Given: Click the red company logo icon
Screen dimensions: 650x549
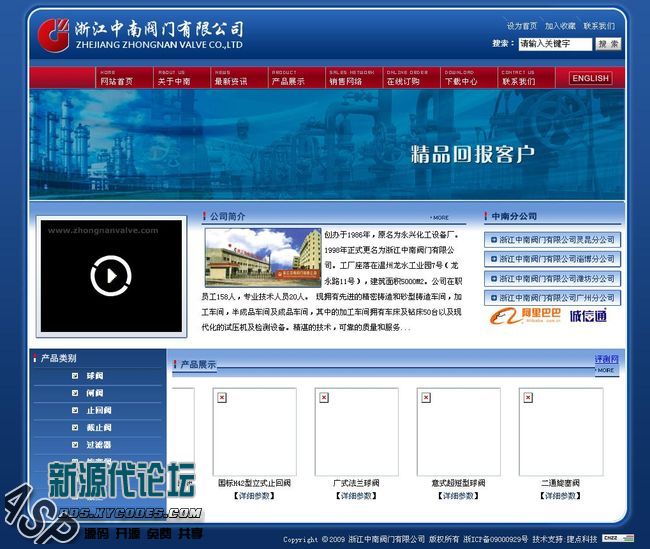Looking at the screenshot, I should click(53, 34).
